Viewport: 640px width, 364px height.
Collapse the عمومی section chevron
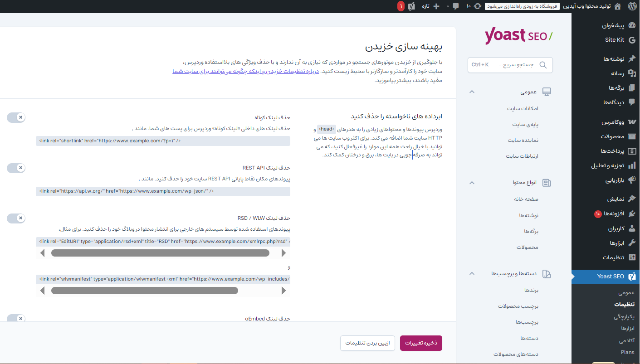click(472, 92)
